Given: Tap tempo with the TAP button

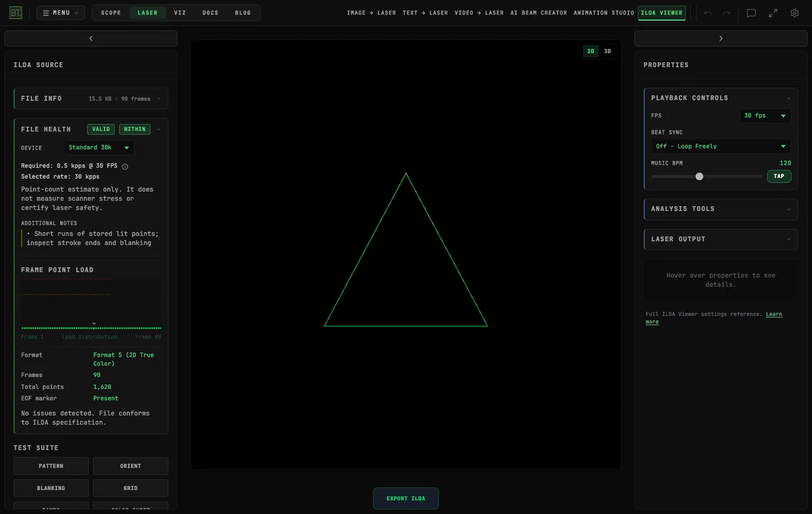Looking at the screenshot, I should [x=779, y=176].
